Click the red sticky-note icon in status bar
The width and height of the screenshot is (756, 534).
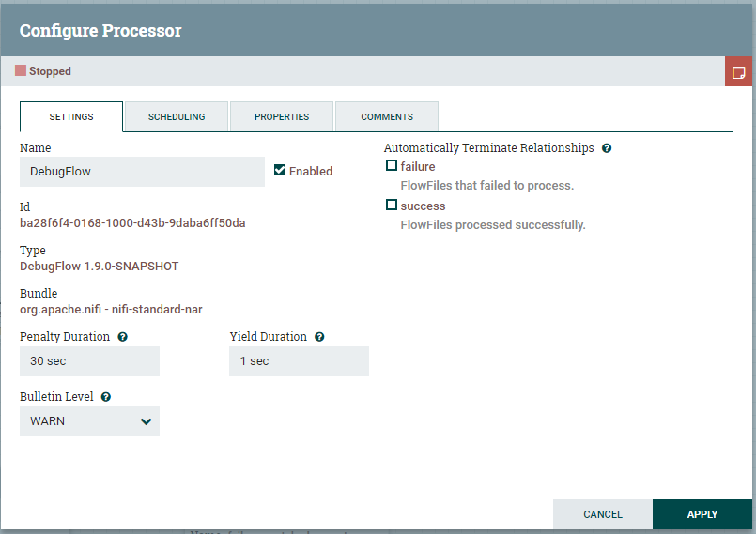(738, 72)
